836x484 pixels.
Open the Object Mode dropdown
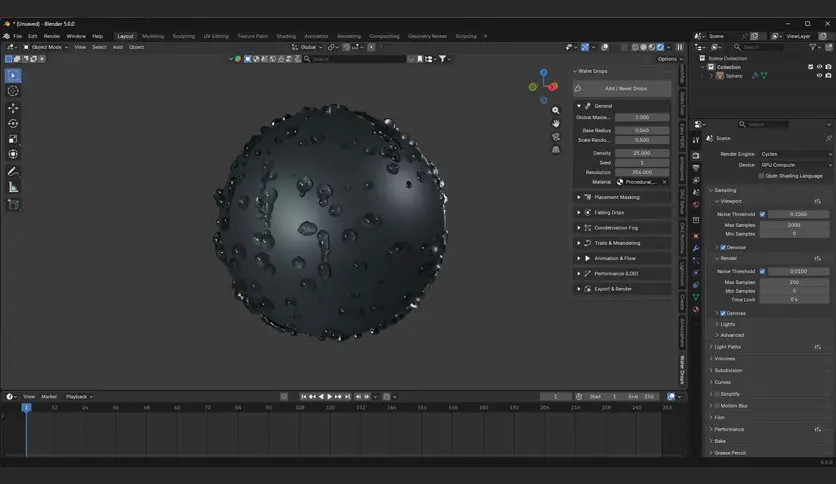pyautogui.click(x=46, y=47)
